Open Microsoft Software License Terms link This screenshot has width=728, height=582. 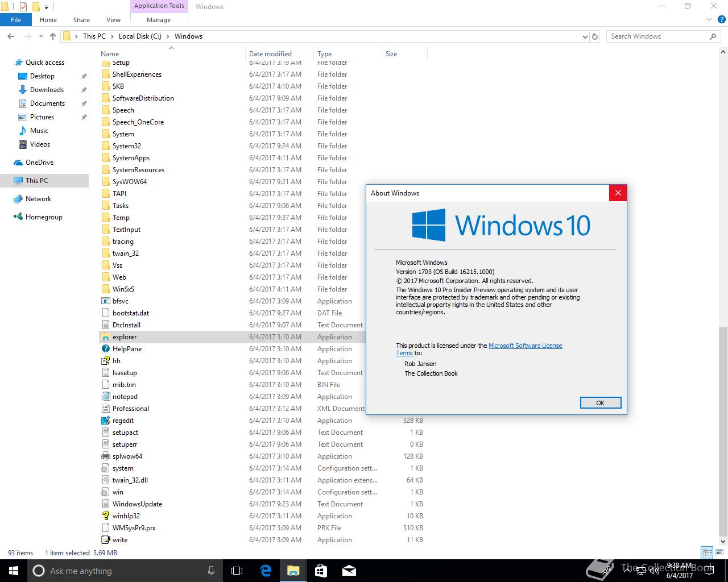[526, 346]
